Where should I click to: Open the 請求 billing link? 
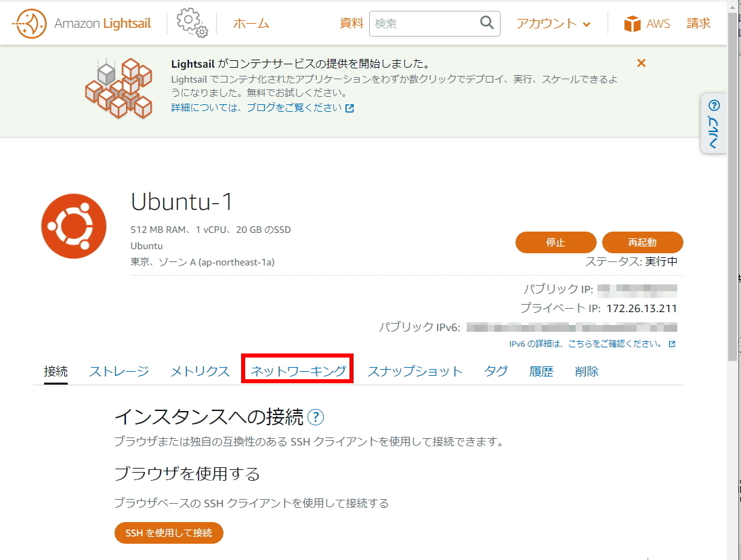click(698, 23)
